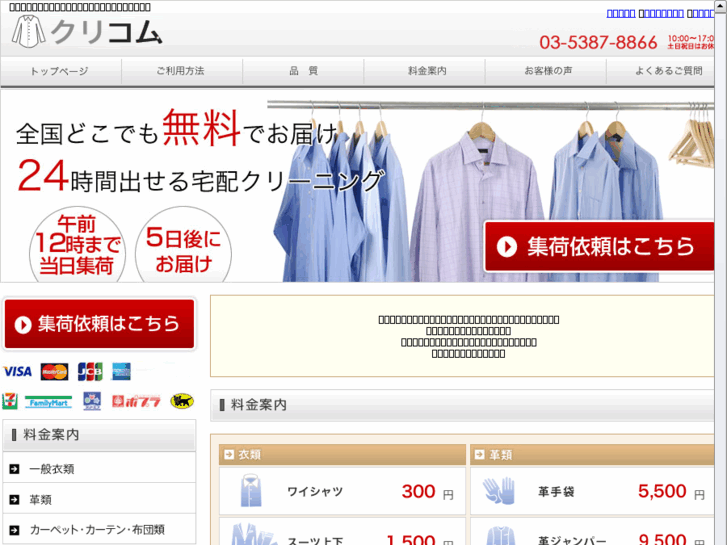
Task: Click the FamilyMart logo
Action: coord(49,402)
